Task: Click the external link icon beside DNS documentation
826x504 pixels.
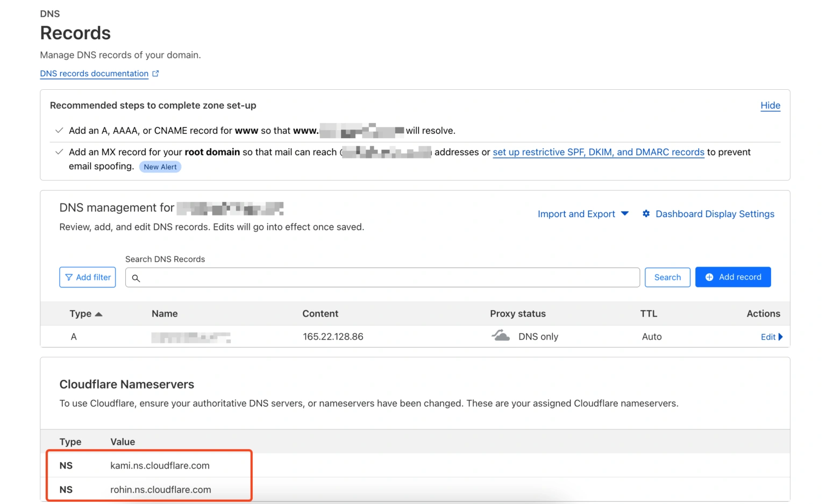Action: point(155,74)
